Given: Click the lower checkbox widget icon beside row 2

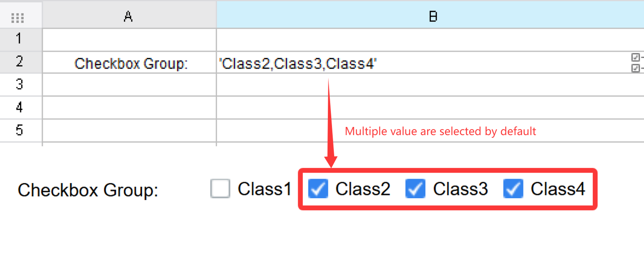Looking at the screenshot, I should coord(635,69).
